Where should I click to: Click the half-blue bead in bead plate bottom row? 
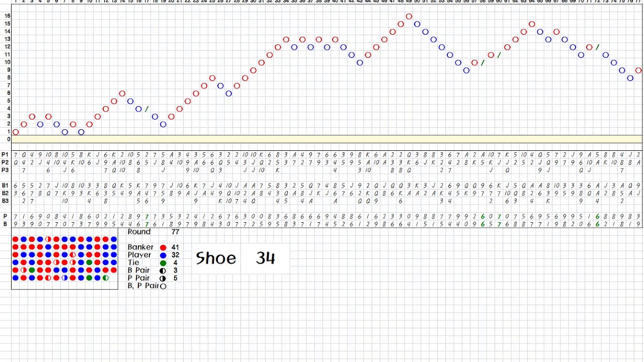pyautogui.click(x=64, y=278)
